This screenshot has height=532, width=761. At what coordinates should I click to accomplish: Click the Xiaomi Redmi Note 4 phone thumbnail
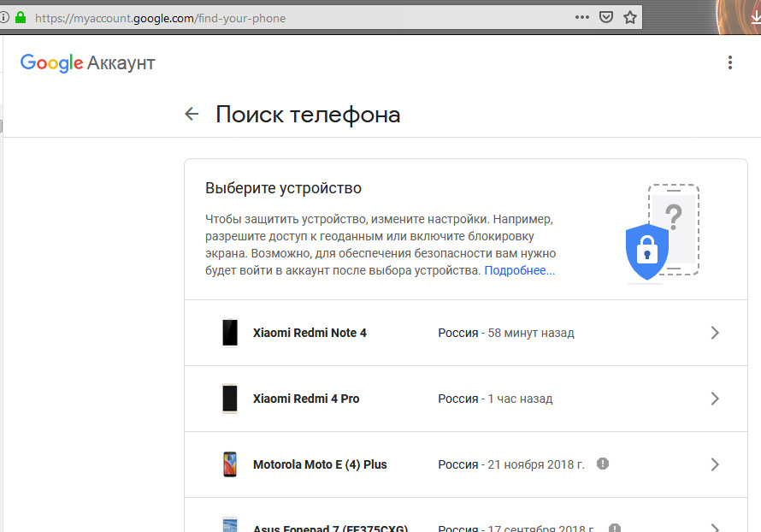230,333
